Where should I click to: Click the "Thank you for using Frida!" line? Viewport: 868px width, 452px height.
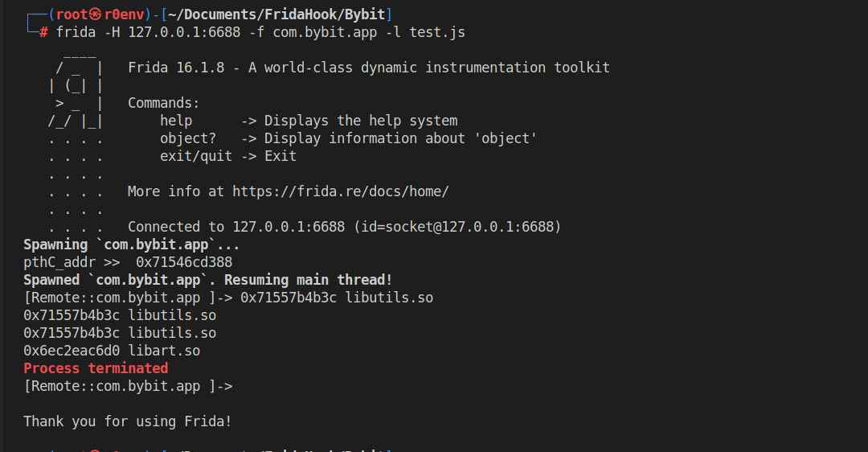pos(127,421)
